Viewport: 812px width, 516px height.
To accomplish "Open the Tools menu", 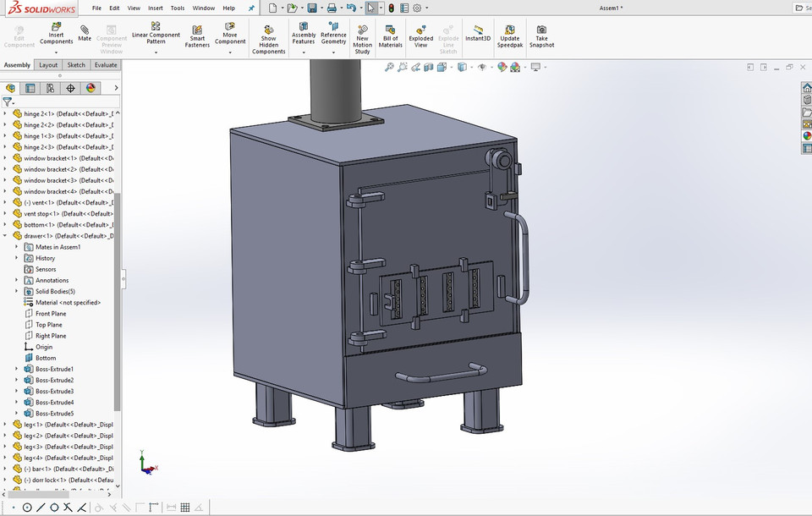I will (177, 8).
